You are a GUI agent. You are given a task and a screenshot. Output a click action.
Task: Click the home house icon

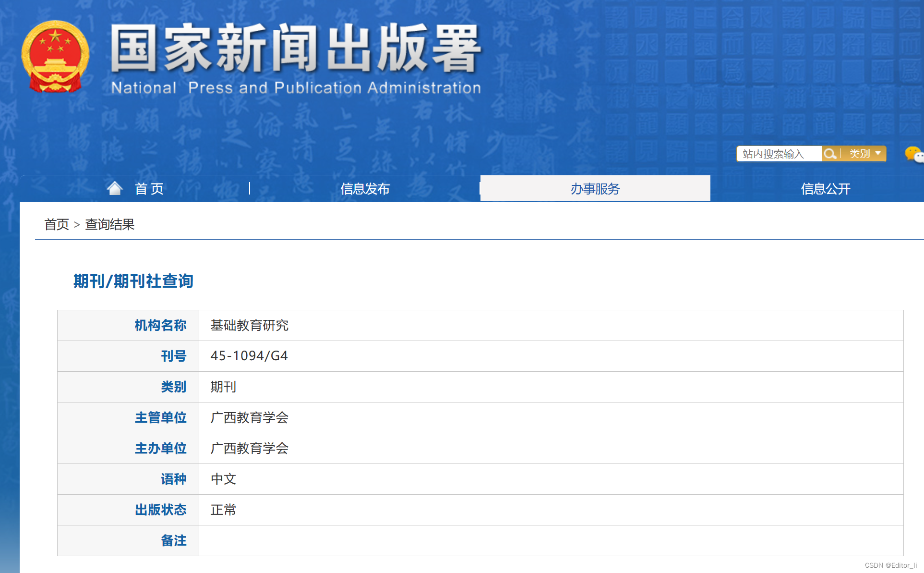point(115,188)
